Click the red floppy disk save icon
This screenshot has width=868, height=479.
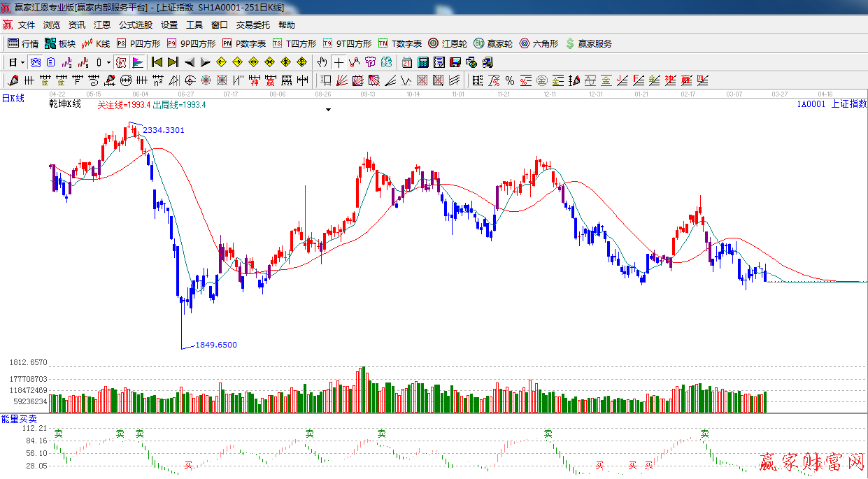pyautogui.click(x=455, y=62)
